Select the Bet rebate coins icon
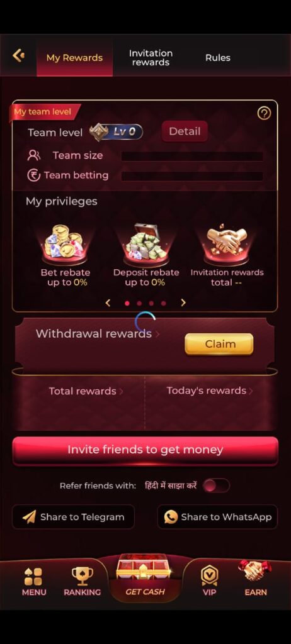This screenshot has height=644, width=291. (x=65, y=243)
